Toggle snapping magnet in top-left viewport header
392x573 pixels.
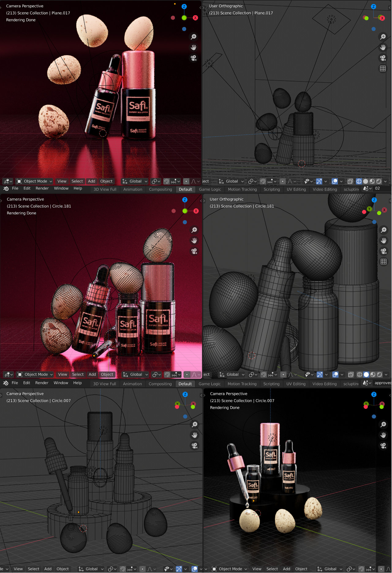(166, 181)
